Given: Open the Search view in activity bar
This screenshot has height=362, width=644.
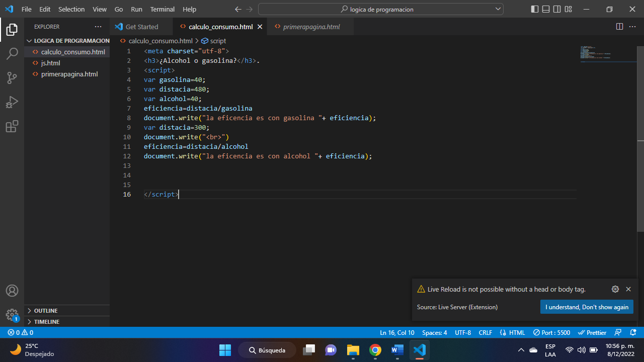Looking at the screenshot, I should [x=12, y=54].
